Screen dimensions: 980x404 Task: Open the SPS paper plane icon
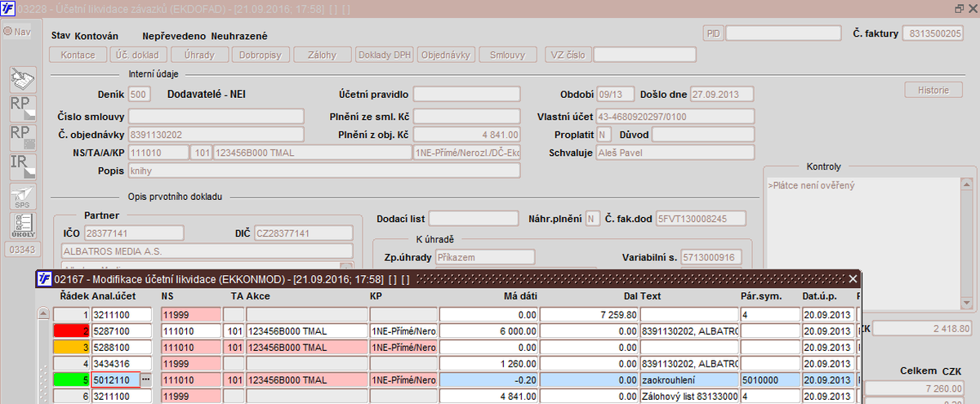[23, 197]
